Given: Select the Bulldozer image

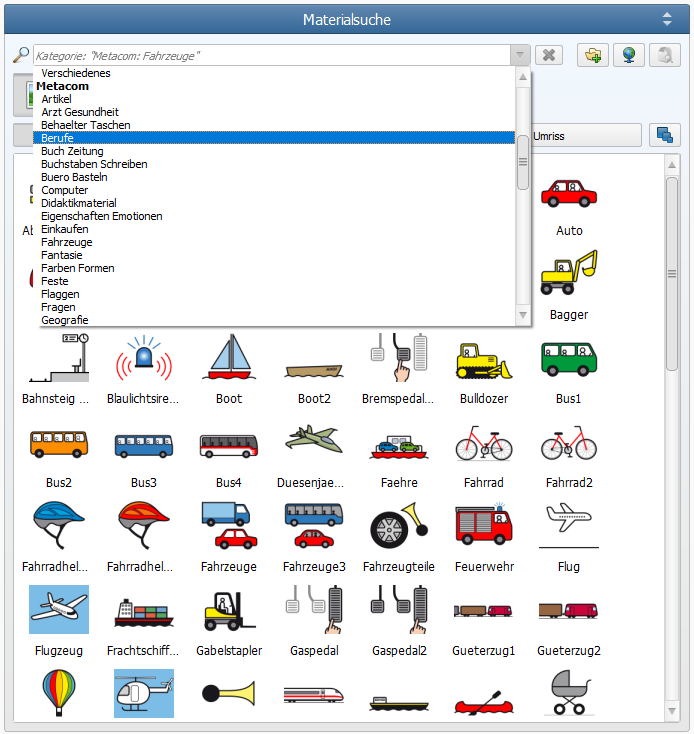Looking at the screenshot, I should pos(484,361).
